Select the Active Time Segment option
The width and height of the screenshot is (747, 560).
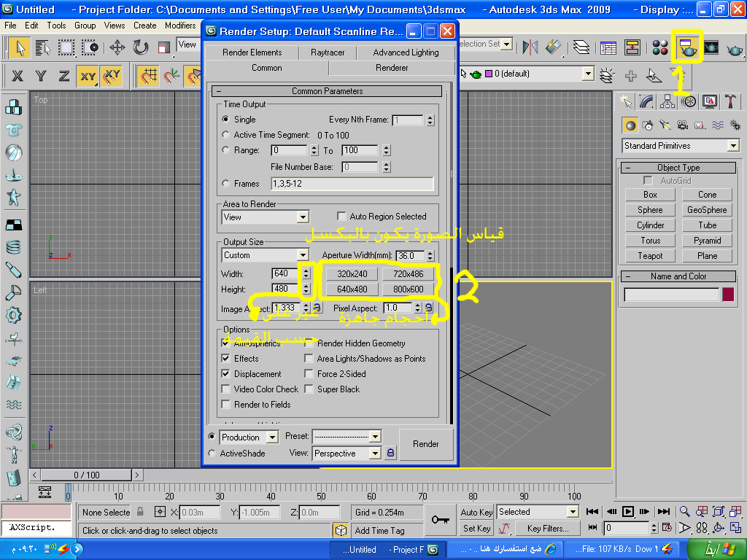tap(226, 135)
